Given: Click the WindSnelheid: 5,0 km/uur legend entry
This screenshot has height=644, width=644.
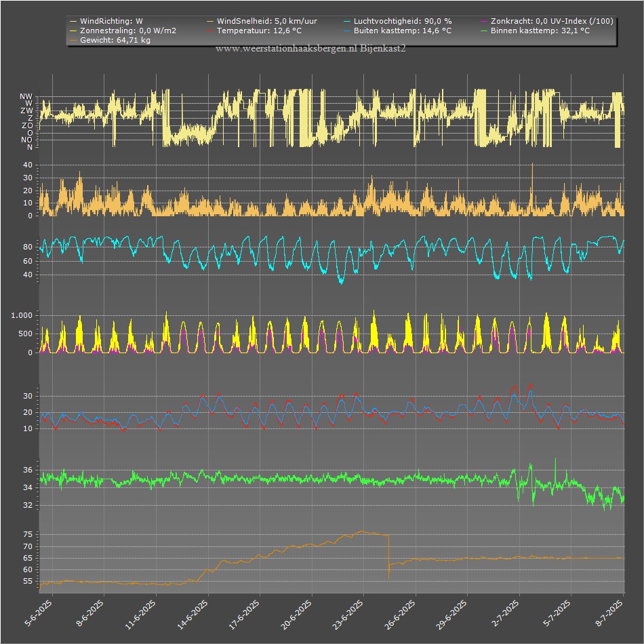Looking at the screenshot, I should pyautogui.click(x=262, y=21).
